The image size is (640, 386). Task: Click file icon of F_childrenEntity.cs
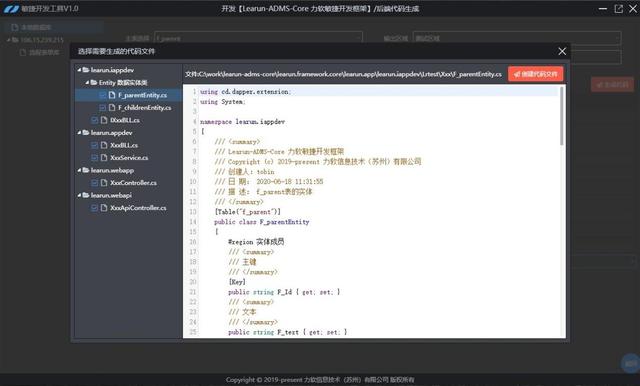(112, 107)
